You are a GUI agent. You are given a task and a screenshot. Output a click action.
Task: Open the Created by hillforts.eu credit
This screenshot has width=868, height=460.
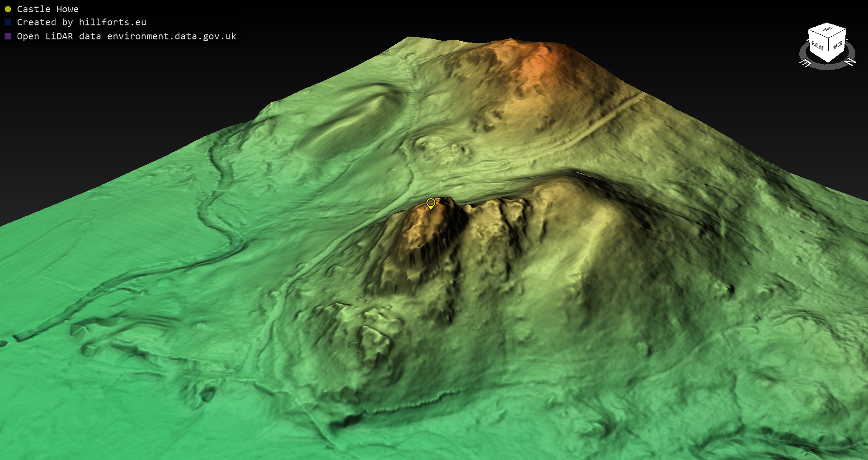[81, 22]
